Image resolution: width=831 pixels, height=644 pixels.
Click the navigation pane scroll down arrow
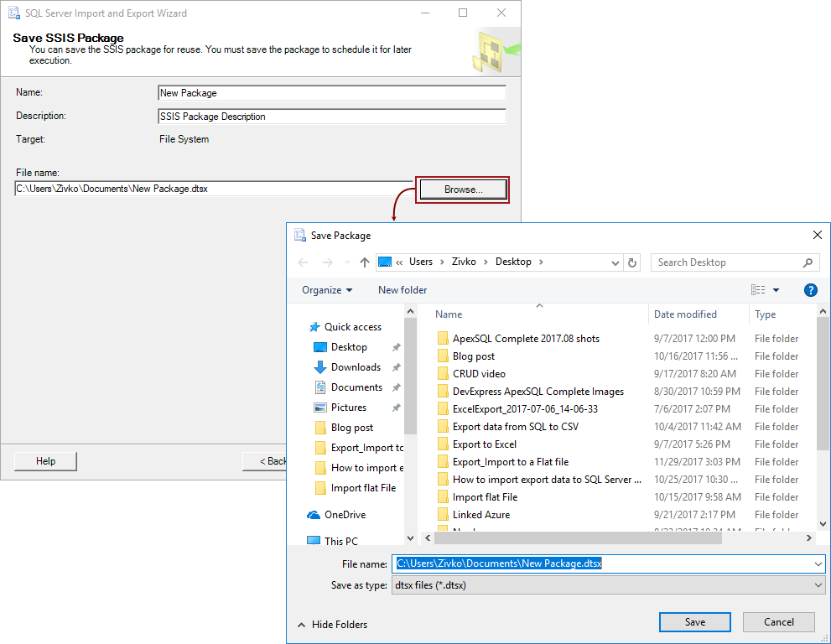pos(410,538)
